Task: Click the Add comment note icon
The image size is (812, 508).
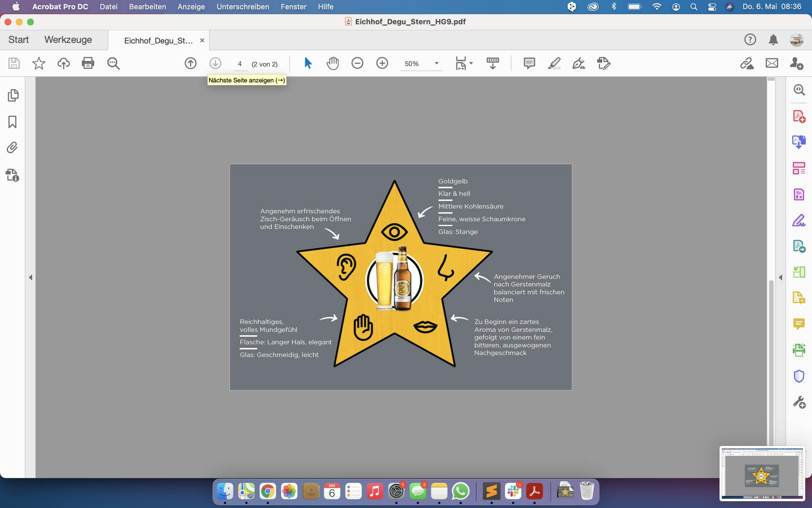Action: click(x=529, y=63)
